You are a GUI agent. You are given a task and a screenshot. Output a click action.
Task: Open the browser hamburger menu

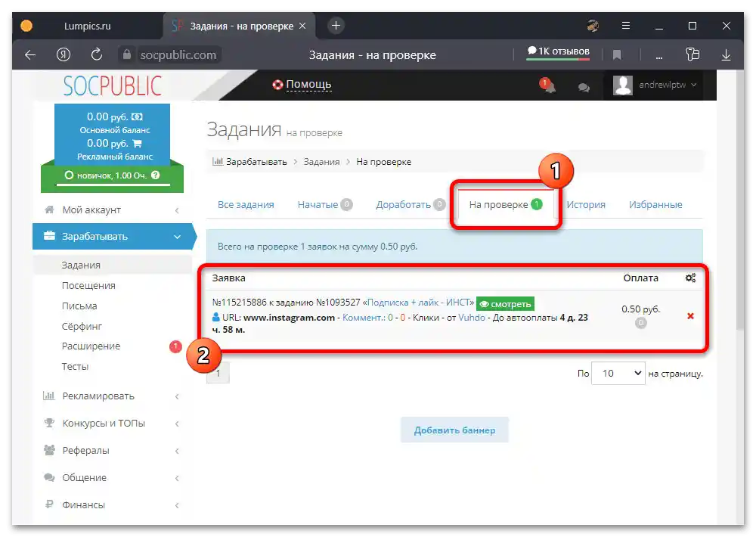(x=626, y=26)
